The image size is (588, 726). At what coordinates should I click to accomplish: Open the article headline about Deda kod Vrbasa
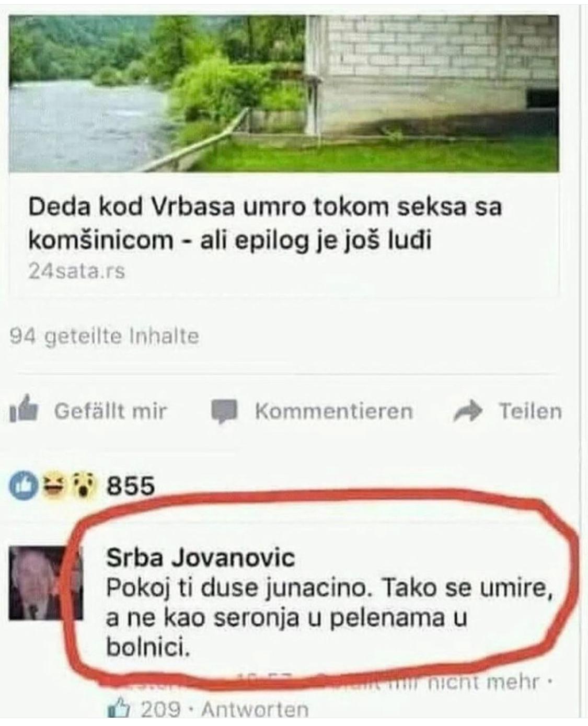265,224
